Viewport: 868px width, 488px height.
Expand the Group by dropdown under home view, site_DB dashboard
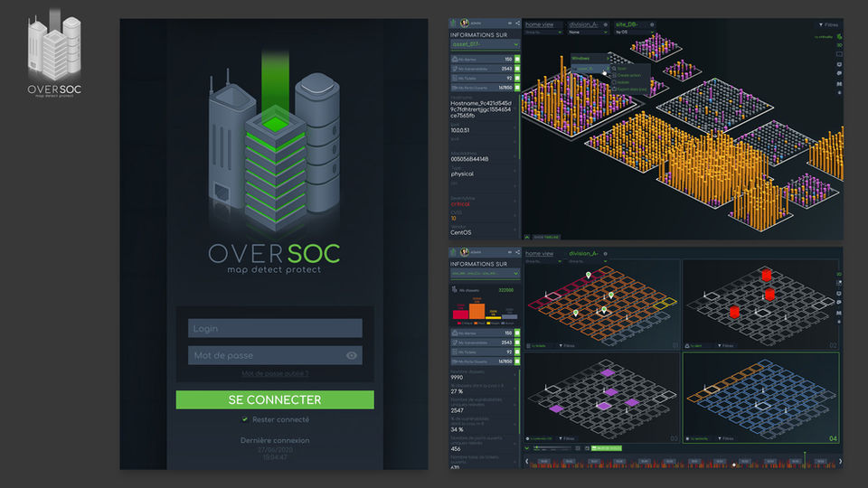[543, 33]
